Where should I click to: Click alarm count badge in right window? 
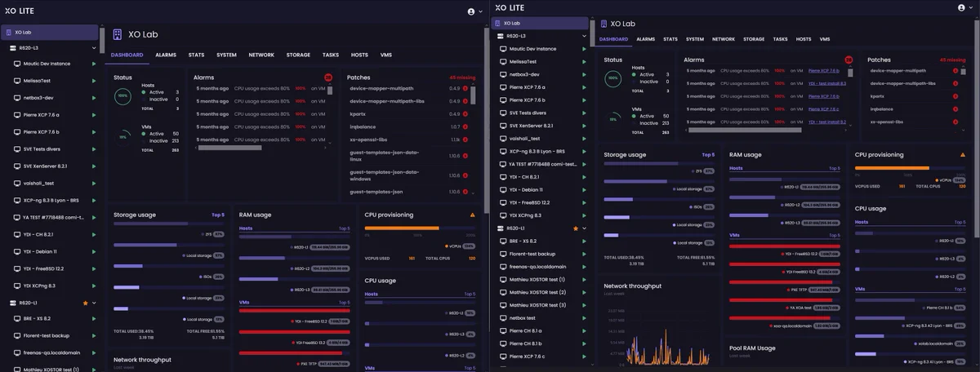(x=849, y=60)
